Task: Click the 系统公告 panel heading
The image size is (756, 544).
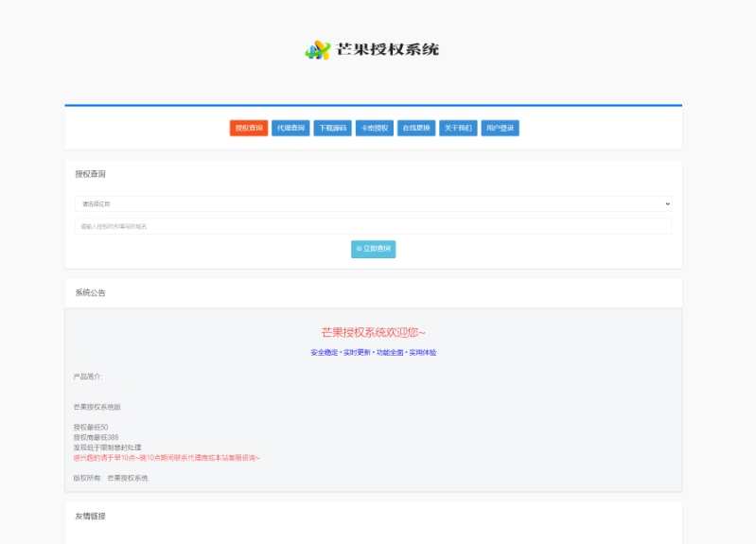Action: click(90, 292)
